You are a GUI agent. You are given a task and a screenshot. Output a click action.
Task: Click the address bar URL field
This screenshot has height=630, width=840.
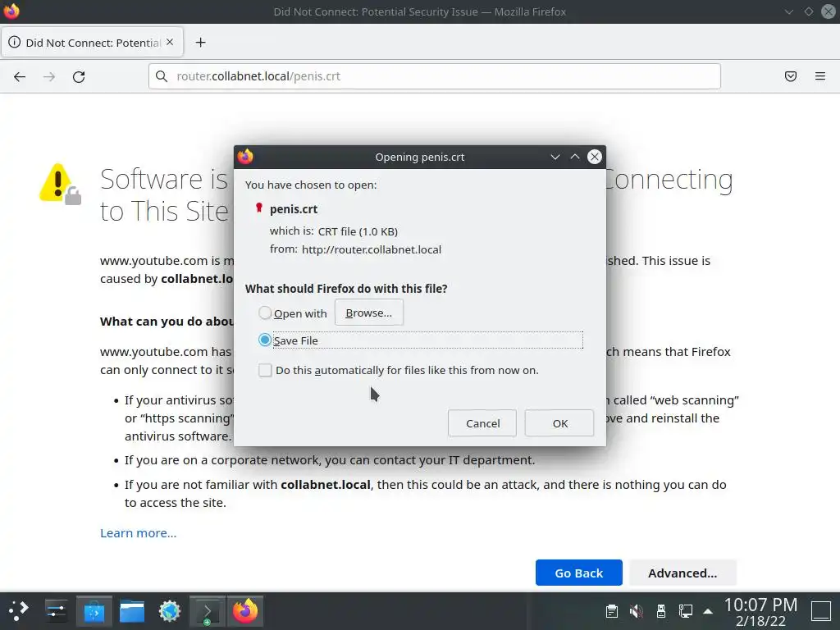[435, 76]
